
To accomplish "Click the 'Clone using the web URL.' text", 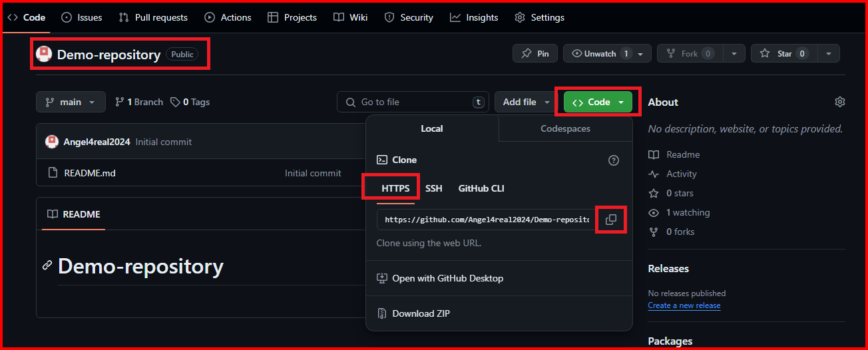I will click(429, 243).
